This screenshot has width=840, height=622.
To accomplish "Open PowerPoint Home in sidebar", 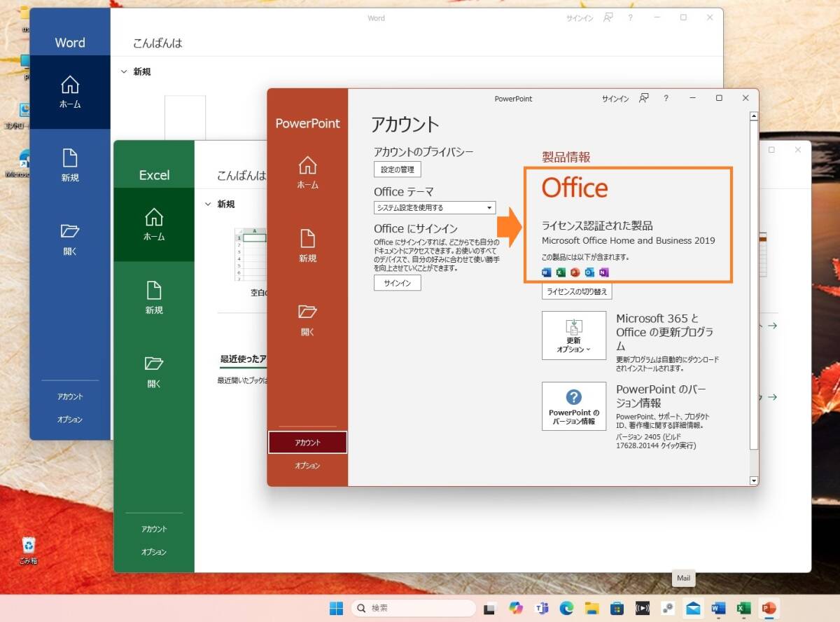I will [307, 172].
